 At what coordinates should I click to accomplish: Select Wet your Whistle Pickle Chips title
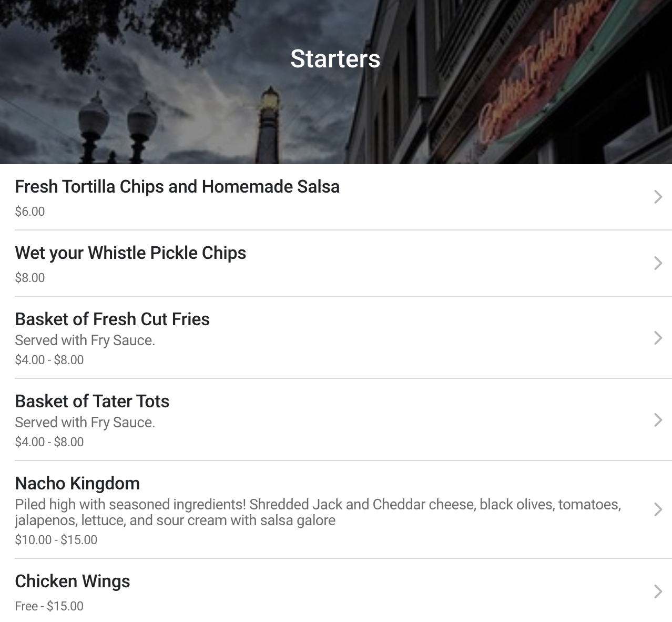point(130,253)
